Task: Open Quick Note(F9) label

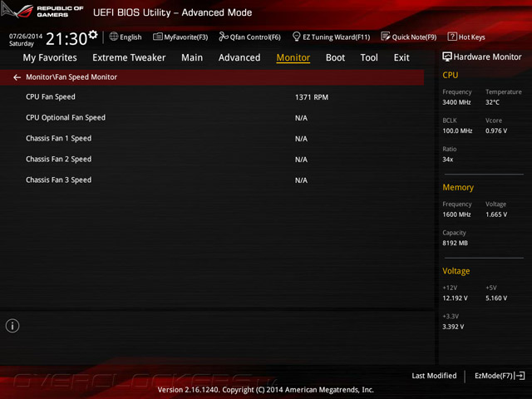Action: [x=414, y=37]
